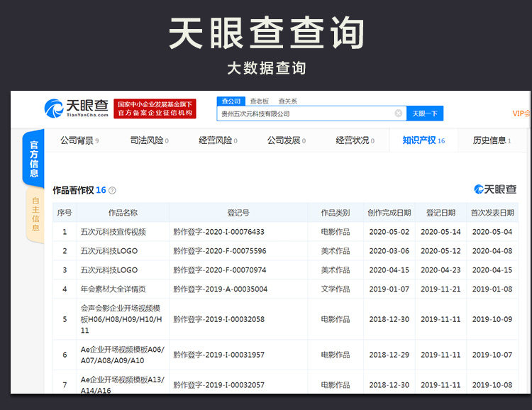Click the 登记号 column header
This screenshot has width=532, height=410.
238,213
